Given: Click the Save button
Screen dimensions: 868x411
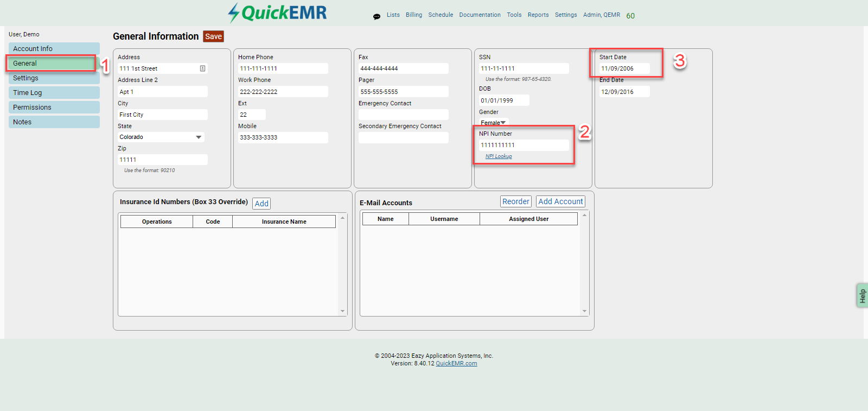Looking at the screenshot, I should pyautogui.click(x=213, y=36).
